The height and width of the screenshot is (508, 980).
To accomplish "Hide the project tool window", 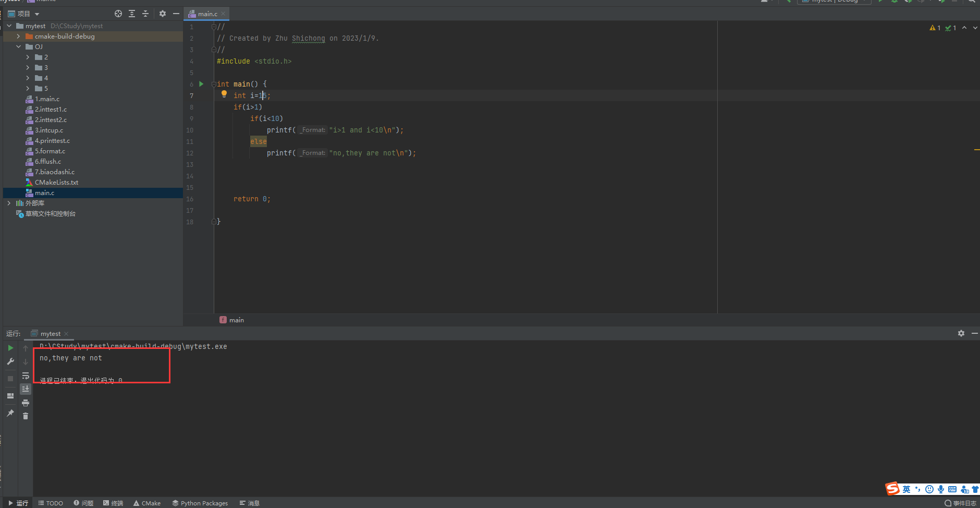I will (x=176, y=14).
